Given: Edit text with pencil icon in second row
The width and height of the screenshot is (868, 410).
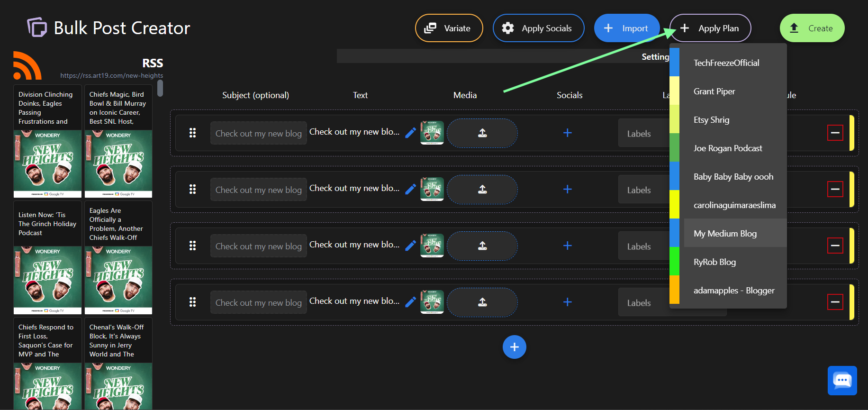Looking at the screenshot, I should [411, 189].
